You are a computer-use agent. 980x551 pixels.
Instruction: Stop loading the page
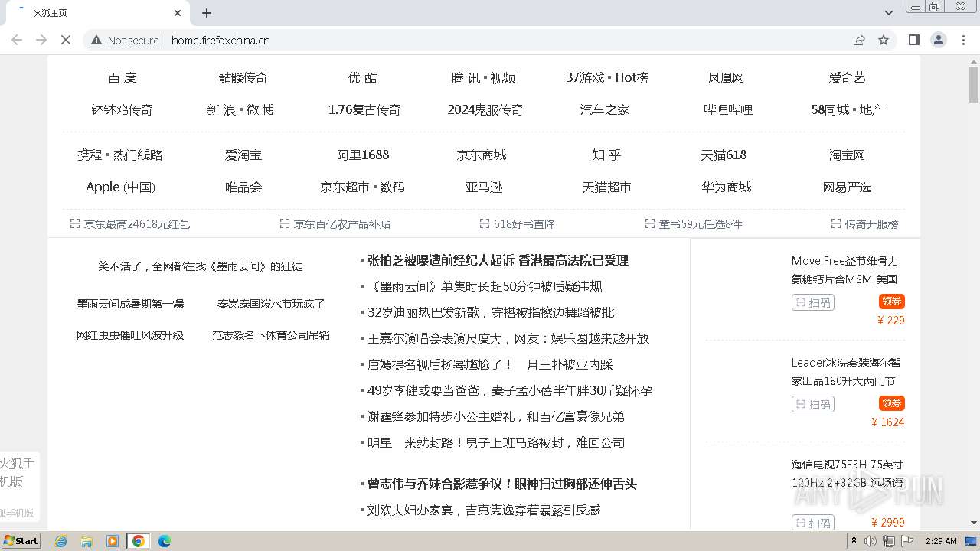point(66,40)
